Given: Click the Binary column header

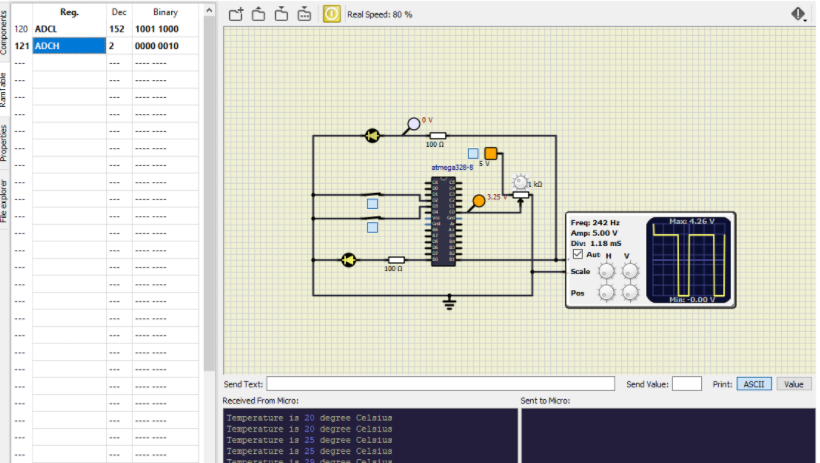Looking at the screenshot, I should coord(165,12).
